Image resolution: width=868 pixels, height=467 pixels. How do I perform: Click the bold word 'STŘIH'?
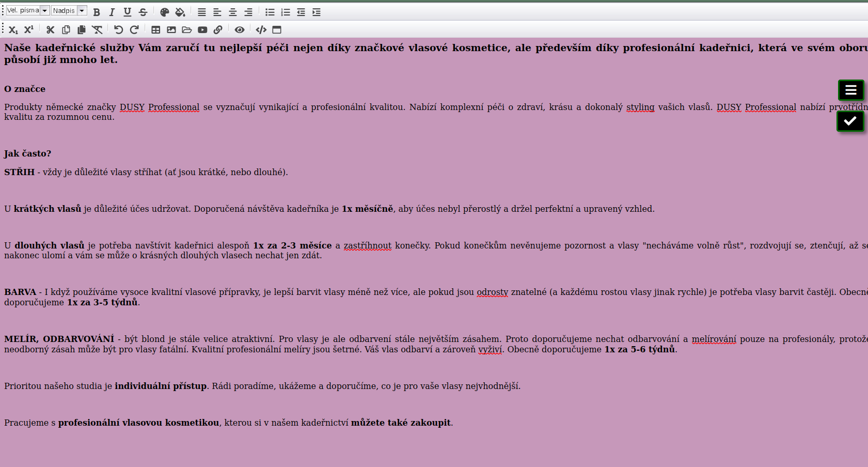tap(20, 172)
